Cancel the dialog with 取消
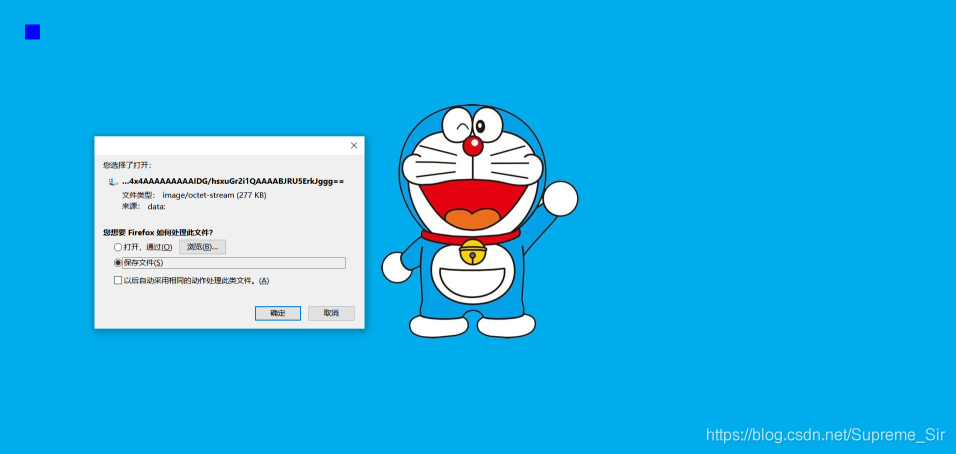 pyautogui.click(x=331, y=313)
